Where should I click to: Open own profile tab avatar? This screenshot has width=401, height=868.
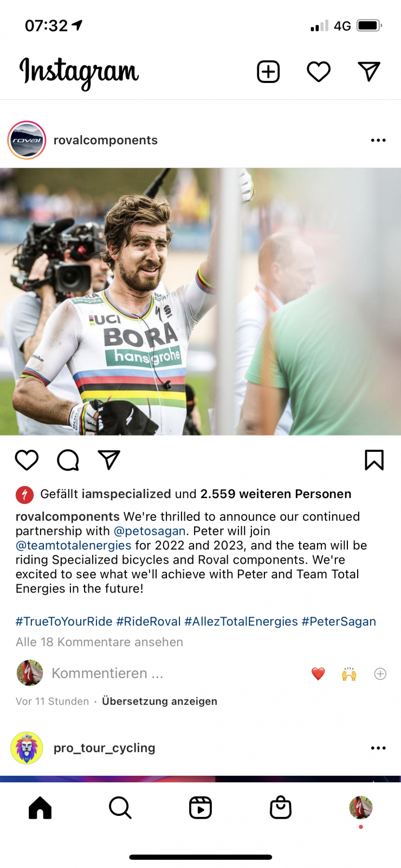click(361, 808)
